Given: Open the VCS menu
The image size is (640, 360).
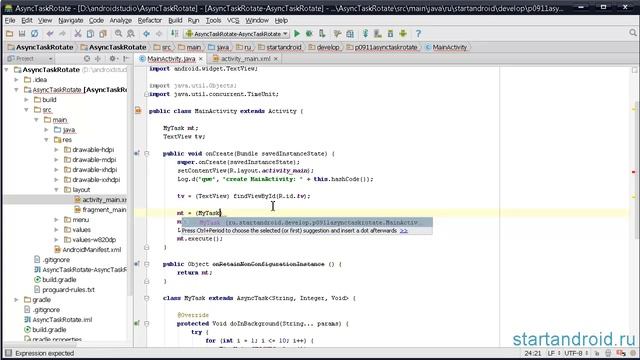Looking at the screenshot, I should click(233, 20).
